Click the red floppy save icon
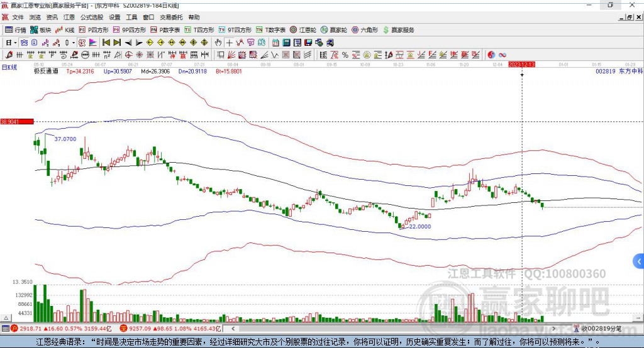Viewport: 644px width, 348px height. [x=308, y=43]
